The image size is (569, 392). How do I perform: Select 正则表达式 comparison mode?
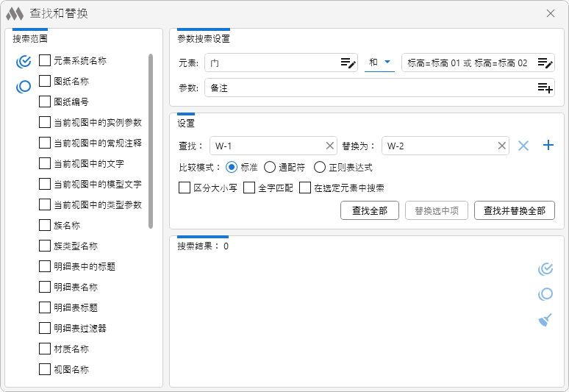tap(320, 167)
